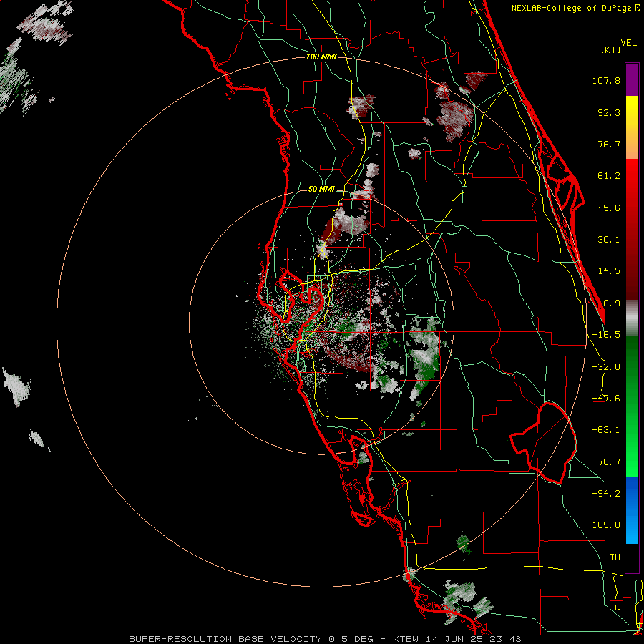
Task: Click the 45.6 scale value
Action: click(x=609, y=208)
